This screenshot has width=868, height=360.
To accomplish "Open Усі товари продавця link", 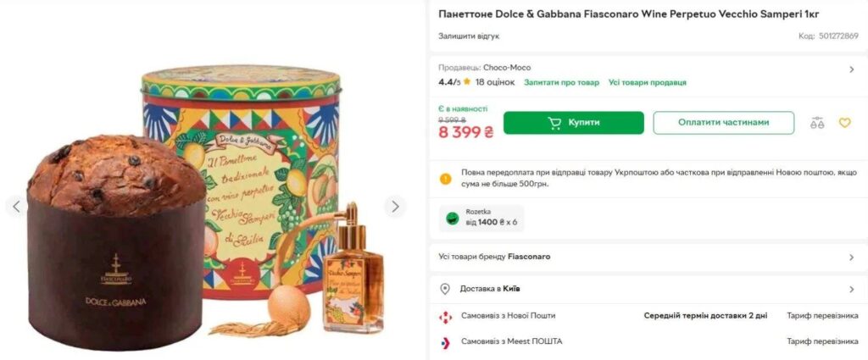I will (x=647, y=82).
